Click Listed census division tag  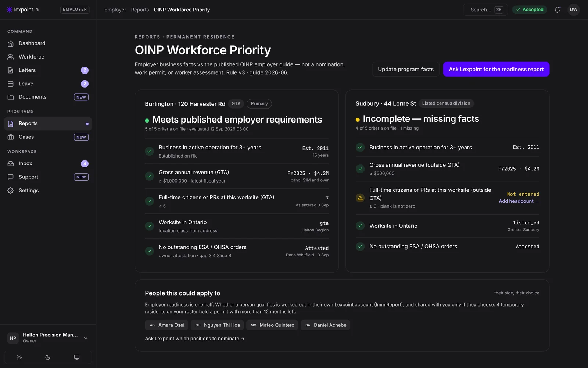[x=446, y=103]
